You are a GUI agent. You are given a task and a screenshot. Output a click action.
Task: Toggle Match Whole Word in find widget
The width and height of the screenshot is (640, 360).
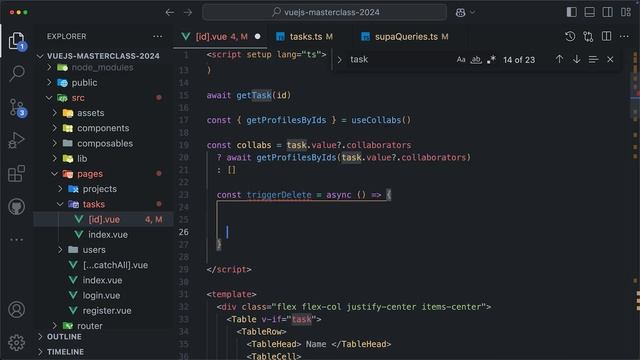click(476, 60)
